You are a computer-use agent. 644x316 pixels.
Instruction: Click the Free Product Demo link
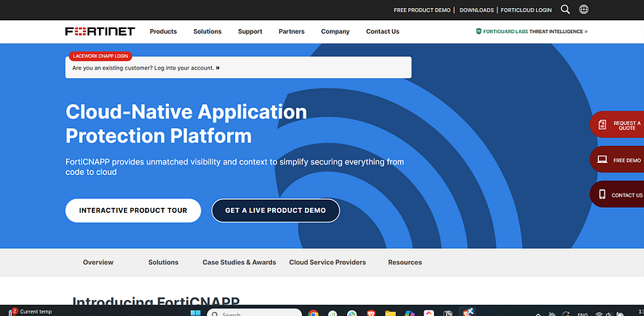tap(422, 10)
